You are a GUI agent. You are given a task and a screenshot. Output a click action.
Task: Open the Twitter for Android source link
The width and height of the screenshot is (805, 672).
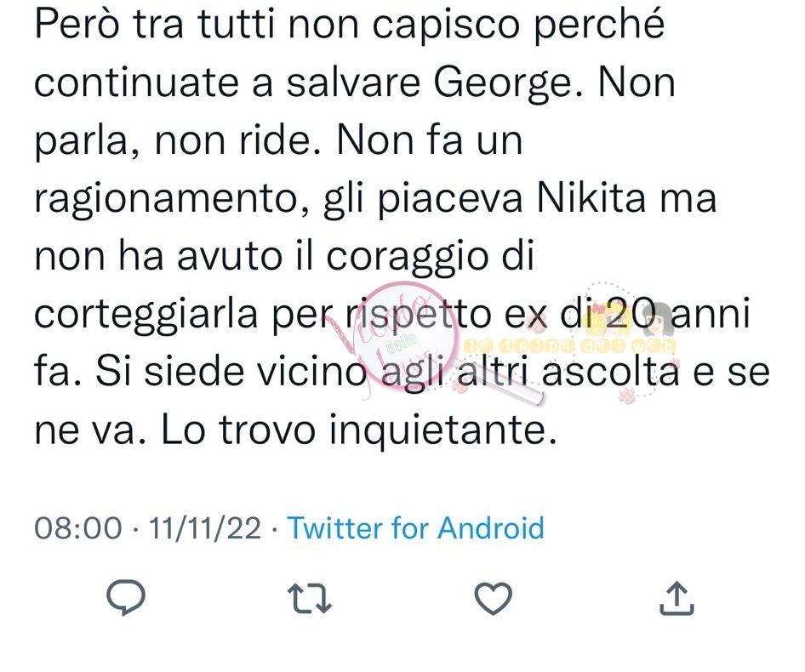pyautogui.click(x=416, y=527)
